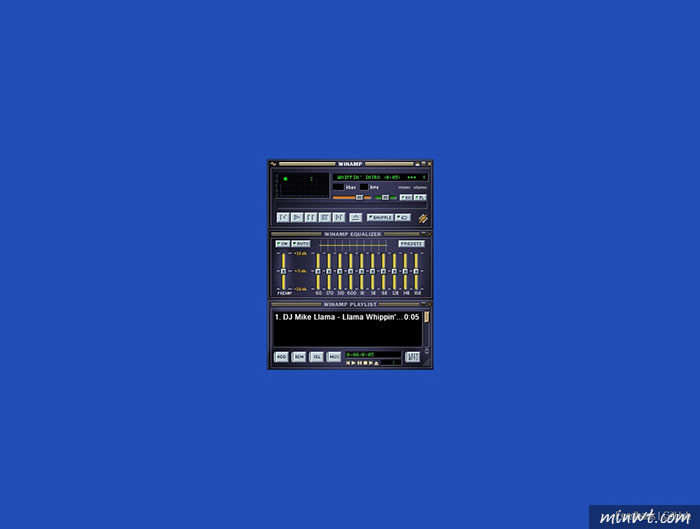
Task: Click the 60 Hz equalizer band slider
Action: point(318,271)
